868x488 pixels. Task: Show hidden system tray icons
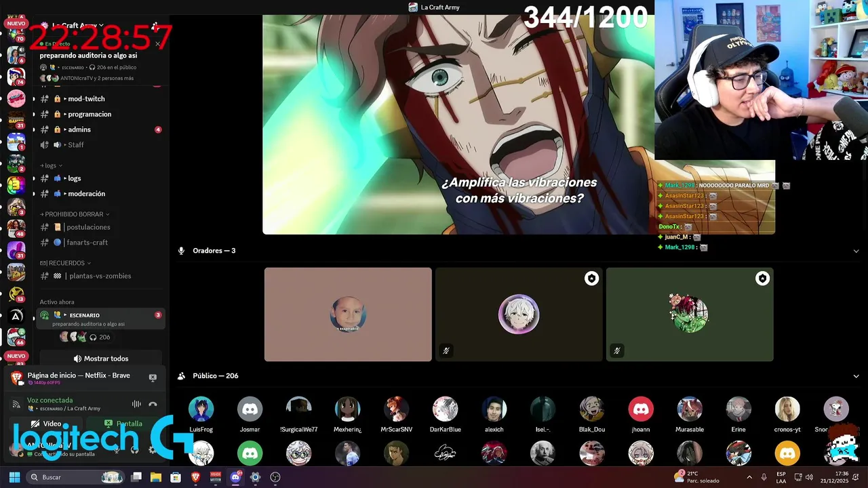pyautogui.click(x=749, y=477)
